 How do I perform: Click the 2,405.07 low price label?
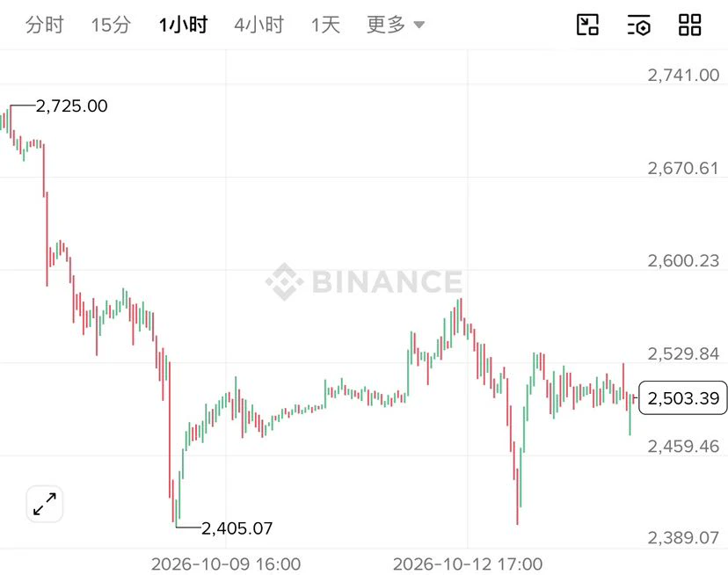[x=237, y=528]
